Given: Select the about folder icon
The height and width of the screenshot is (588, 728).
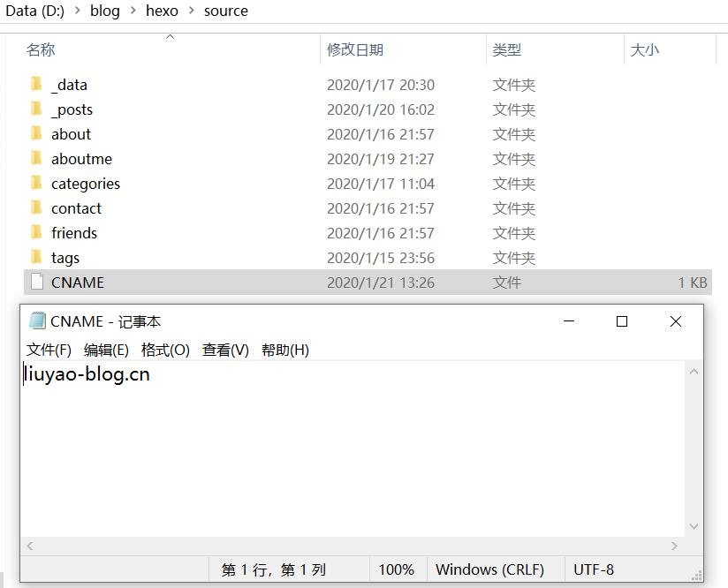Looking at the screenshot, I should (37, 133).
